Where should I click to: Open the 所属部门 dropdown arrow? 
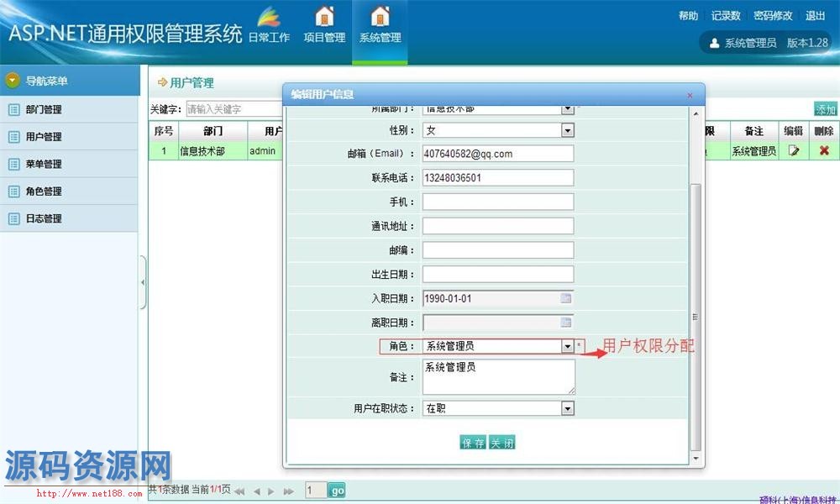click(x=567, y=110)
